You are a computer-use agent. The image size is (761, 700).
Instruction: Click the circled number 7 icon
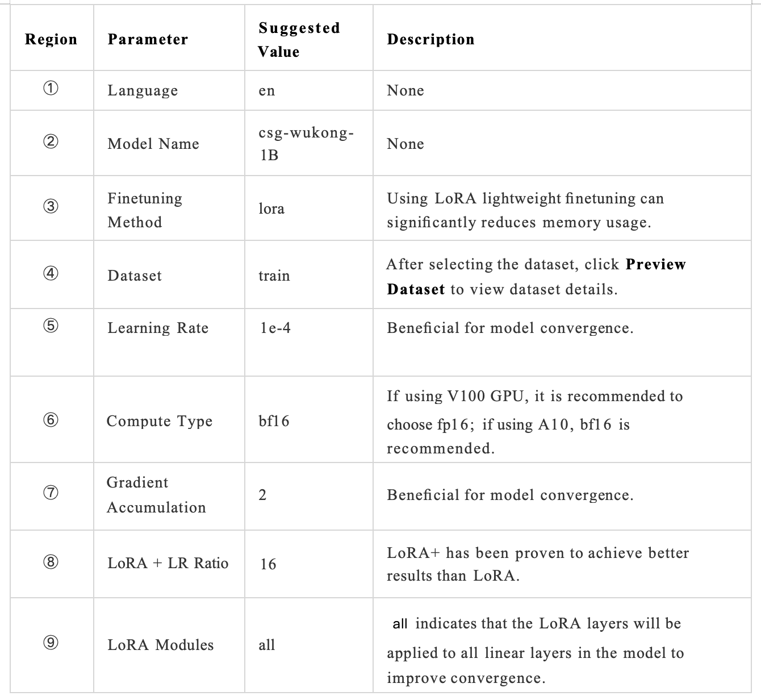pos(51,493)
